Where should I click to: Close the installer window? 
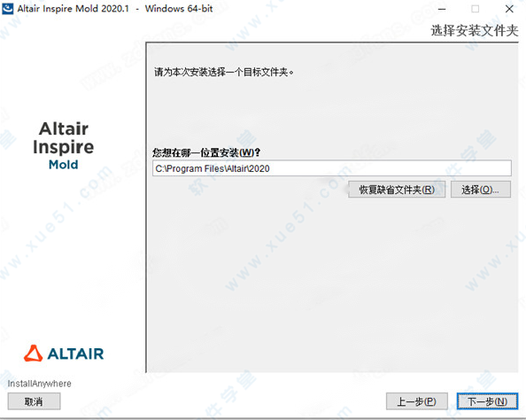pos(509,9)
